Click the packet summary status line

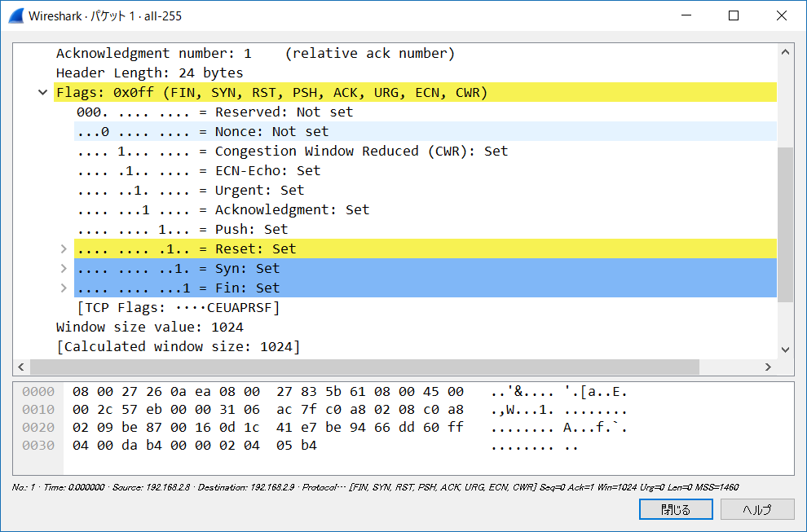tap(375, 487)
